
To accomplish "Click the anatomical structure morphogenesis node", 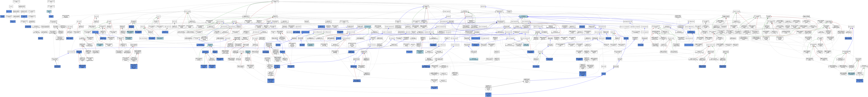I will click(x=501, y=21).
